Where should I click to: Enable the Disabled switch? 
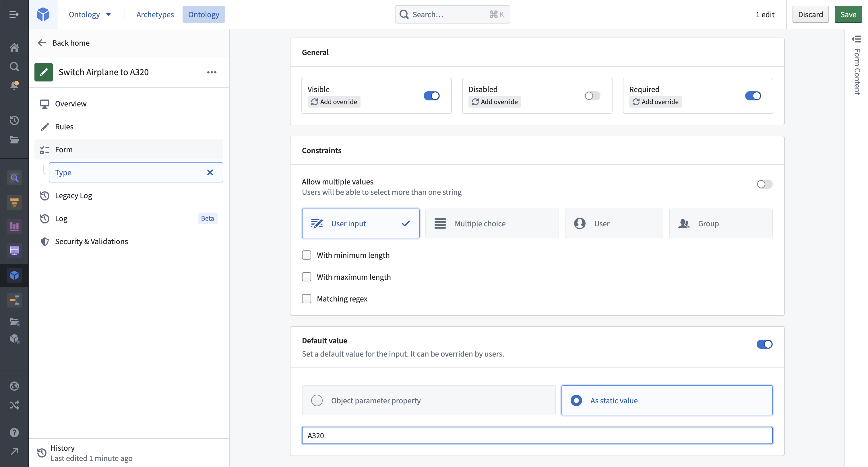coord(592,96)
